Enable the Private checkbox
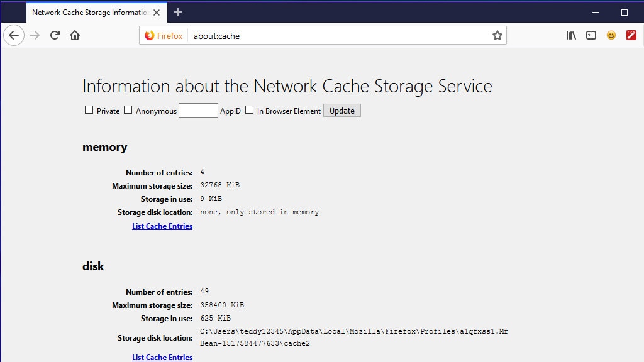This screenshot has width=644, height=362. 89,110
